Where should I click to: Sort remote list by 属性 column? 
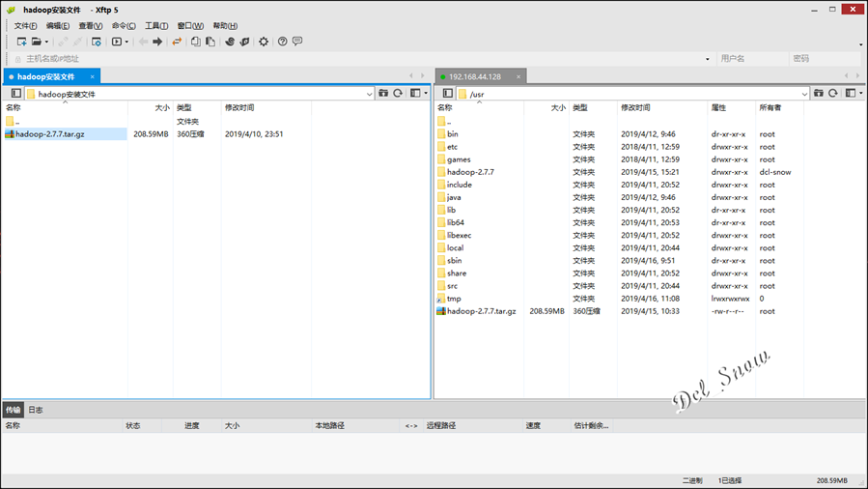point(731,108)
